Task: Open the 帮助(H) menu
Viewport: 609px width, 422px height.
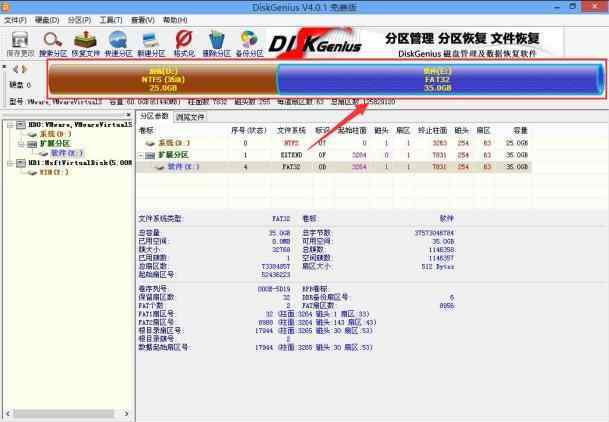Action: pyautogui.click(x=175, y=20)
